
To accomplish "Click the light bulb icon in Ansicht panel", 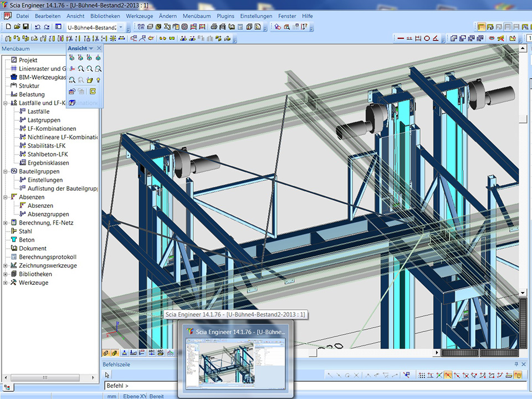I will 98,80.
